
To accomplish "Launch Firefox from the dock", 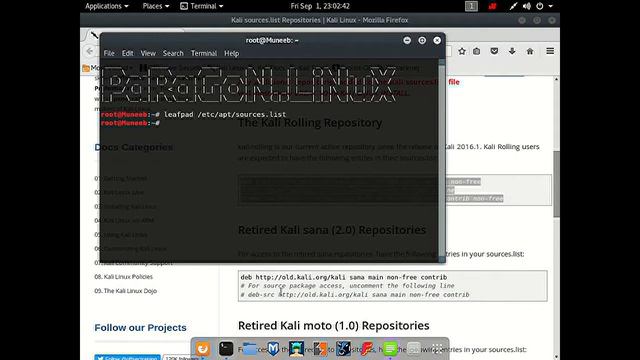I will [x=202, y=349].
